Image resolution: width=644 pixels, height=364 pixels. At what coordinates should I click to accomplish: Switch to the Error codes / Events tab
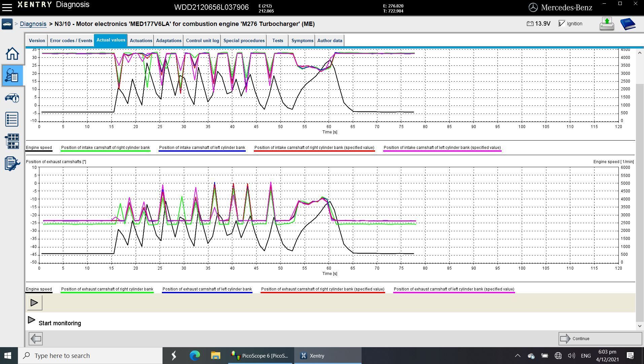tap(71, 40)
